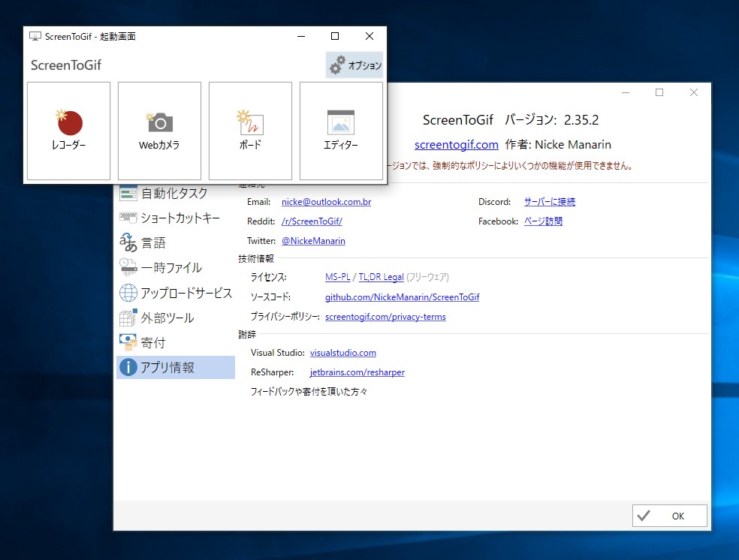Open the GitHub source code link
The width and height of the screenshot is (739, 560).
(401, 297)
